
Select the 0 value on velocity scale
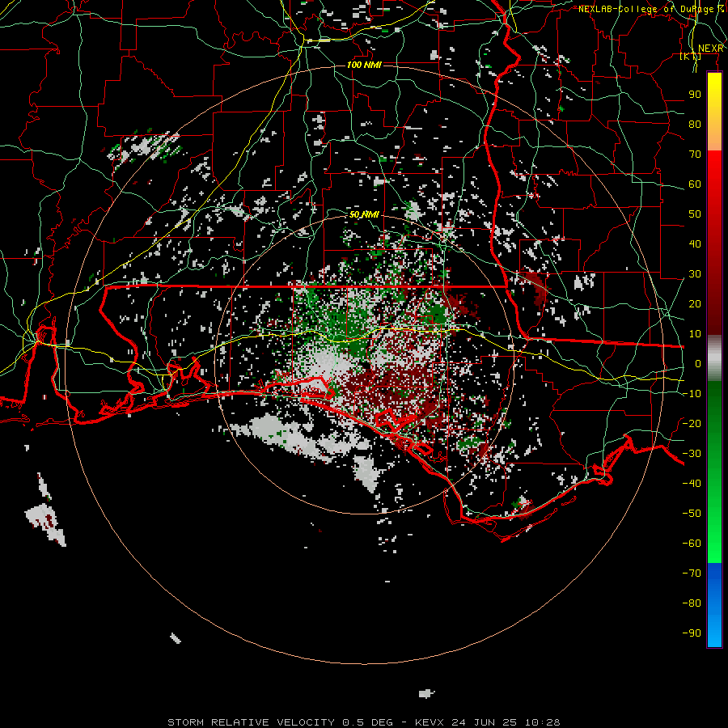(x=698, y=363)
